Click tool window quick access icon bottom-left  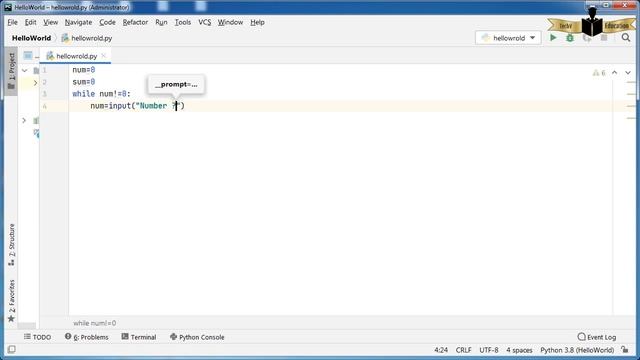tap(11, 349)
